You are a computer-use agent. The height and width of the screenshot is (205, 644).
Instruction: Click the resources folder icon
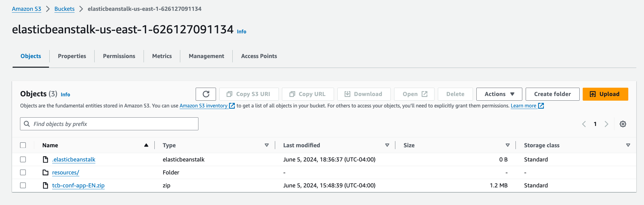click(x=46, y=173)
